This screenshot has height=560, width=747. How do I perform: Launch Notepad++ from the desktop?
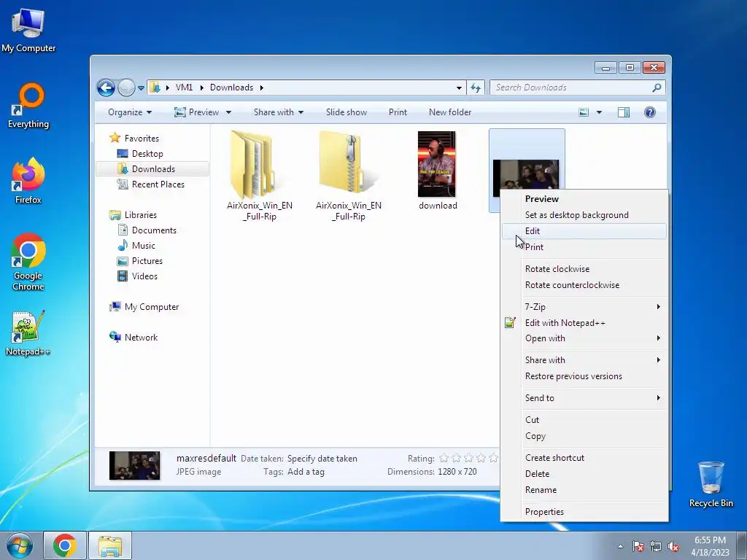click(28, 333)
